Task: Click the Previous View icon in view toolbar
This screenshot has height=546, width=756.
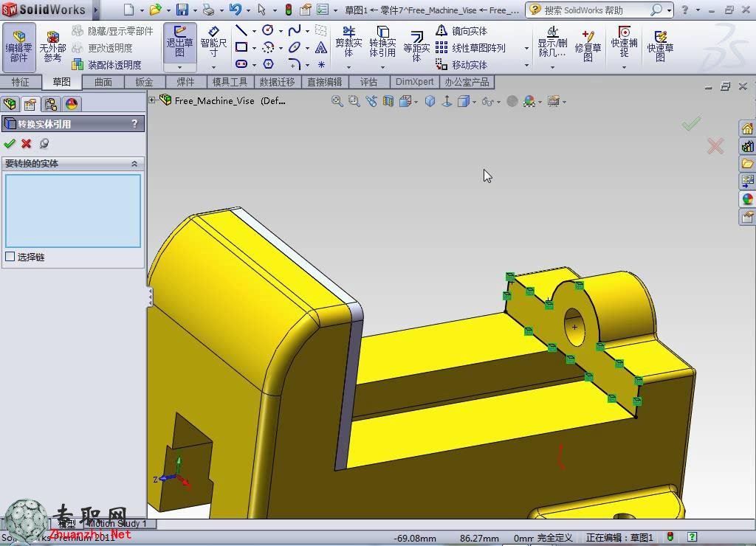Action: (371, 101)
